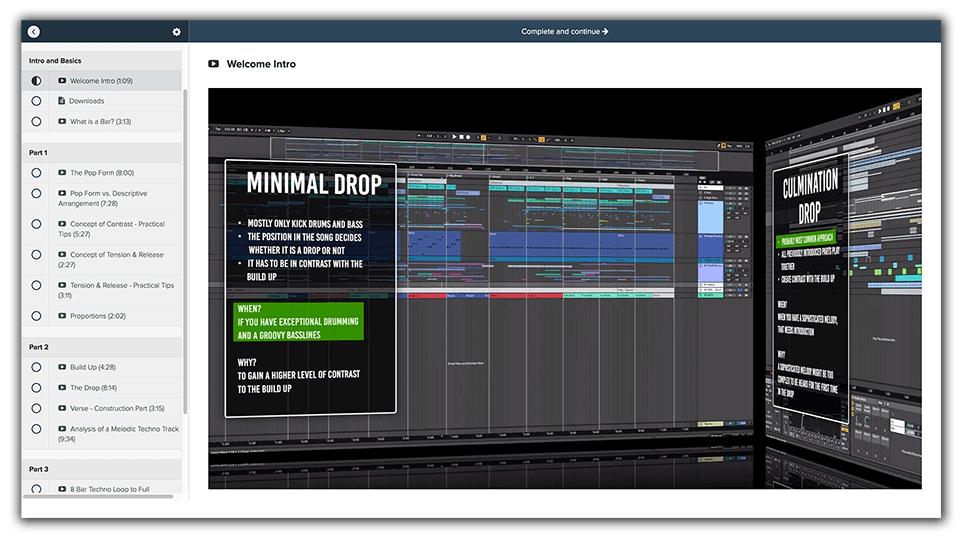Click video icon beside Build Up lesson
This screenshot has height=540, width=960.
[x=62, y=367]
